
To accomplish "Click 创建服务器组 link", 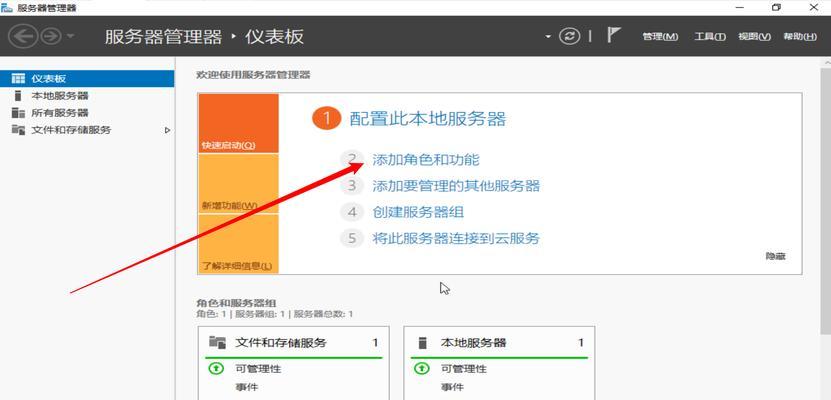I will (x=418, y=212).
